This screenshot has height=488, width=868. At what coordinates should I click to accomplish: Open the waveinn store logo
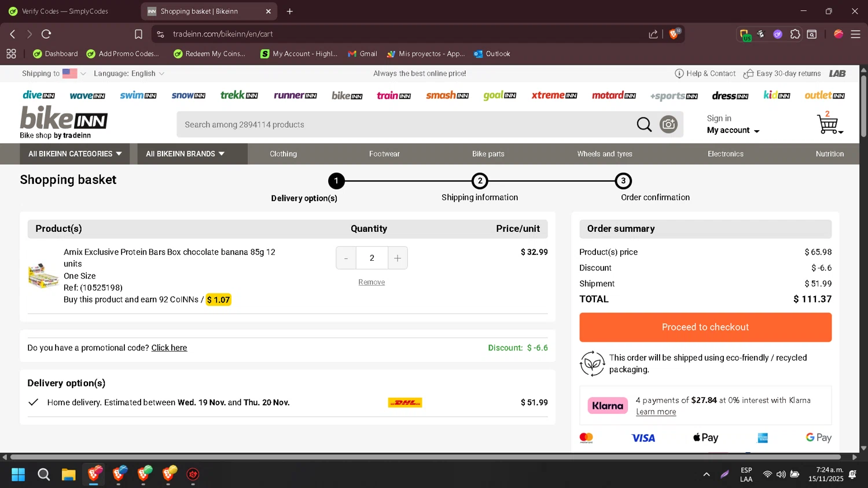coord(87,96)
